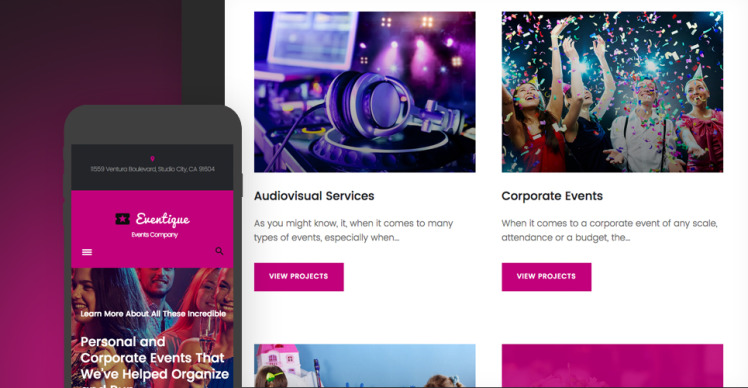This screenshot has height=388, width=748.
Task: Click View Projects under Corporate Events
Action: coord(546,277)
